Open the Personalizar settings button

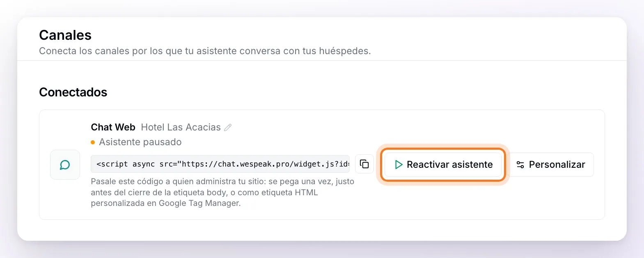coord(551,164)
